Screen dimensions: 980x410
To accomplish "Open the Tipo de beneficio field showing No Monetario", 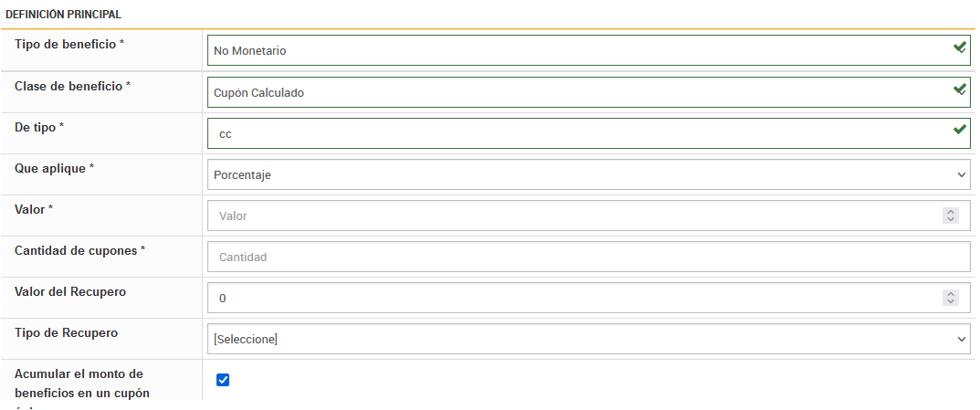I will pyautogui.click(x=575, y=51).
